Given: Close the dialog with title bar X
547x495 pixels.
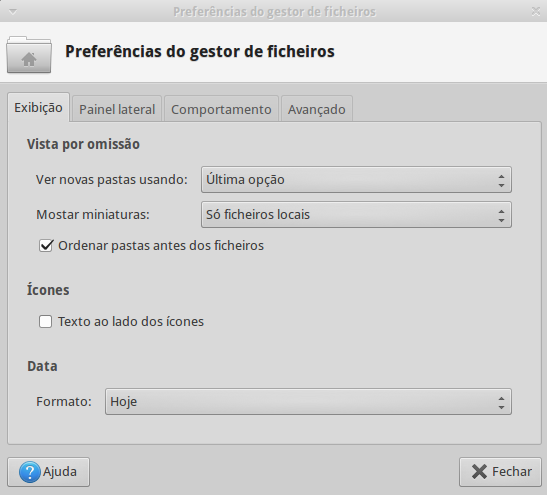Looking at the screenshot, I should coord(536,12).
